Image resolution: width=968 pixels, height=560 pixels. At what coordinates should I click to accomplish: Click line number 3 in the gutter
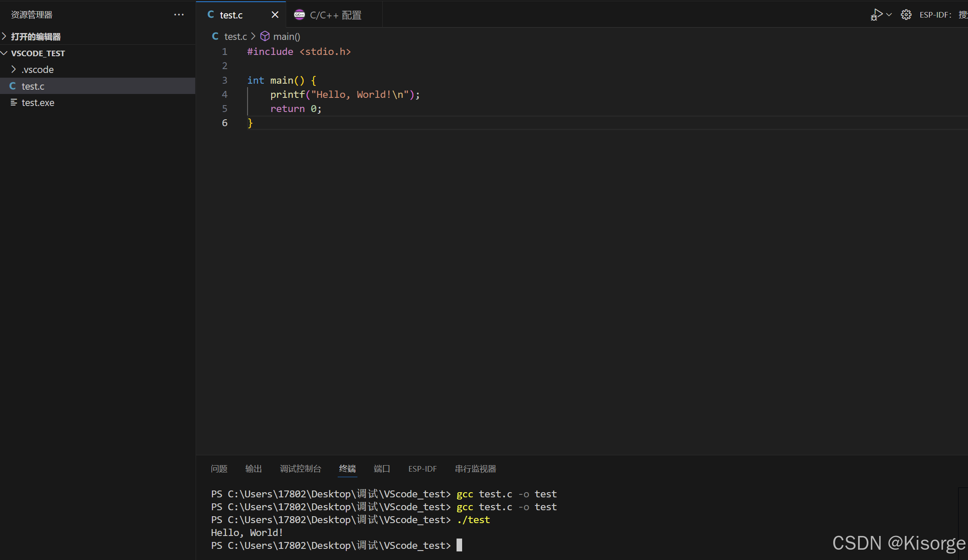224,80
